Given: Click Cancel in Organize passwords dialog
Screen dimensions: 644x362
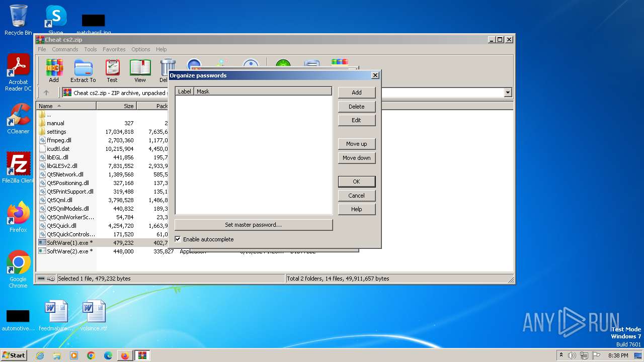Looking at the screenshot, I should 357,196.
